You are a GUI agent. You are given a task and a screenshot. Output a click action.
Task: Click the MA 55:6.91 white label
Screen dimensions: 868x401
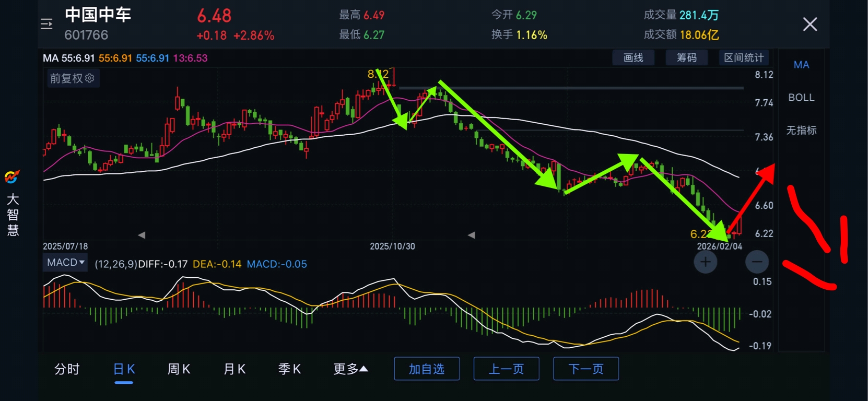pos(69,58)
